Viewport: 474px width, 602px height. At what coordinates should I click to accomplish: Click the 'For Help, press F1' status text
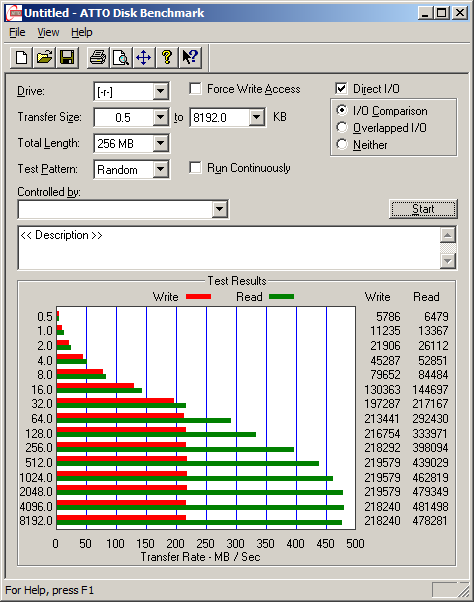tap(50, 590)
